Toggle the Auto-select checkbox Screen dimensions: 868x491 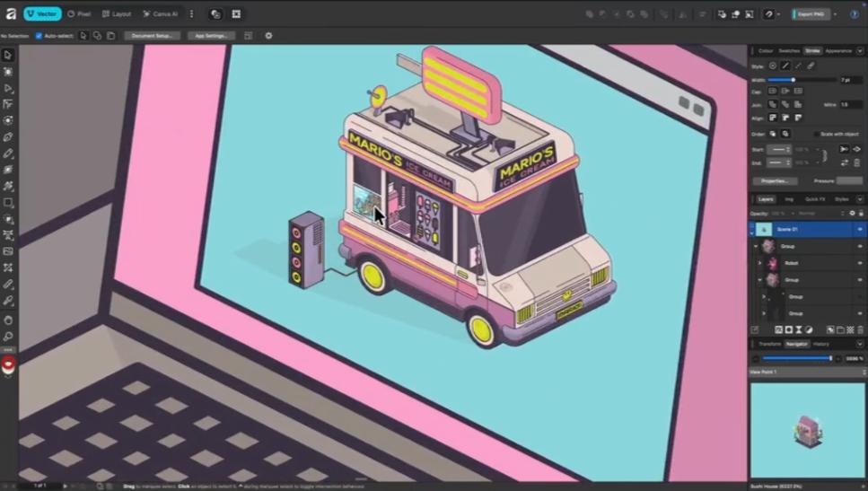click(x=39, y=36)
